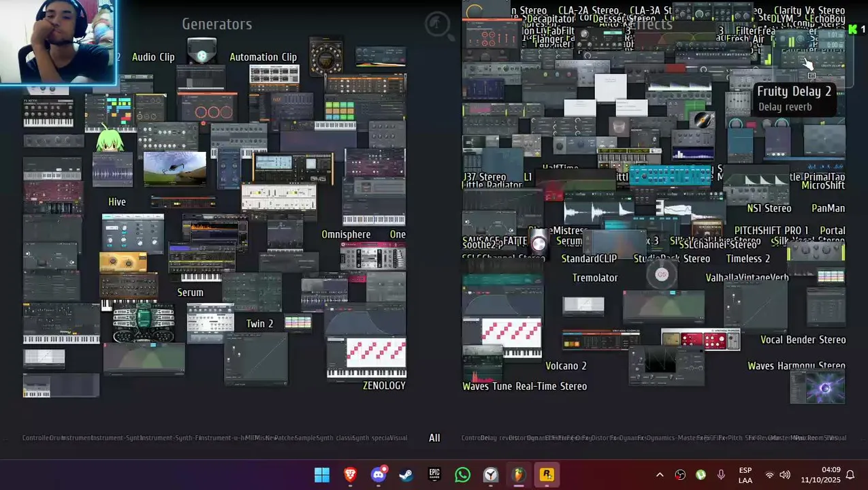This screenshot has width=868, height=490.
Task: Open Steam from the taskbar
Action: [x=406, y=474]
